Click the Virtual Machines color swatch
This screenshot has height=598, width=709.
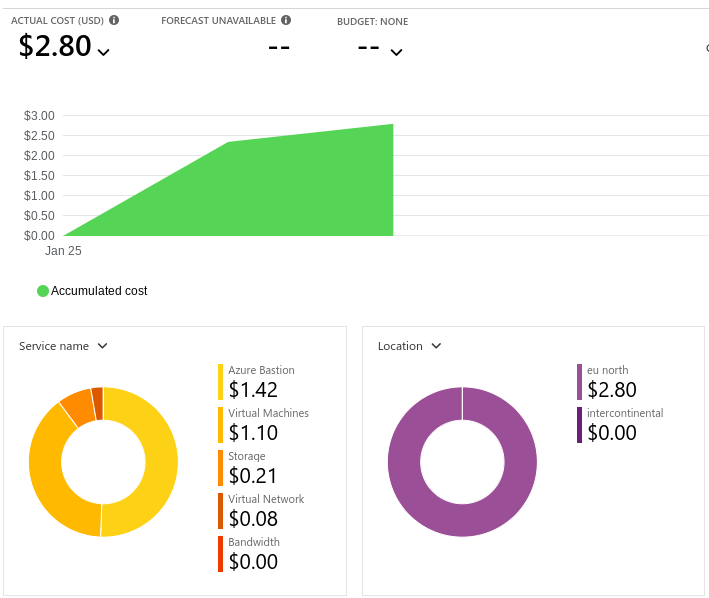220,425
